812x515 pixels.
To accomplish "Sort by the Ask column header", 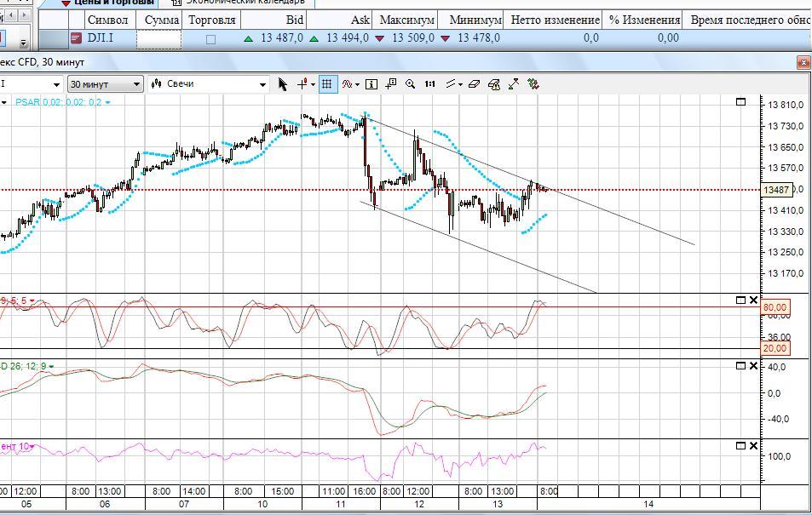I will [339, 20].
